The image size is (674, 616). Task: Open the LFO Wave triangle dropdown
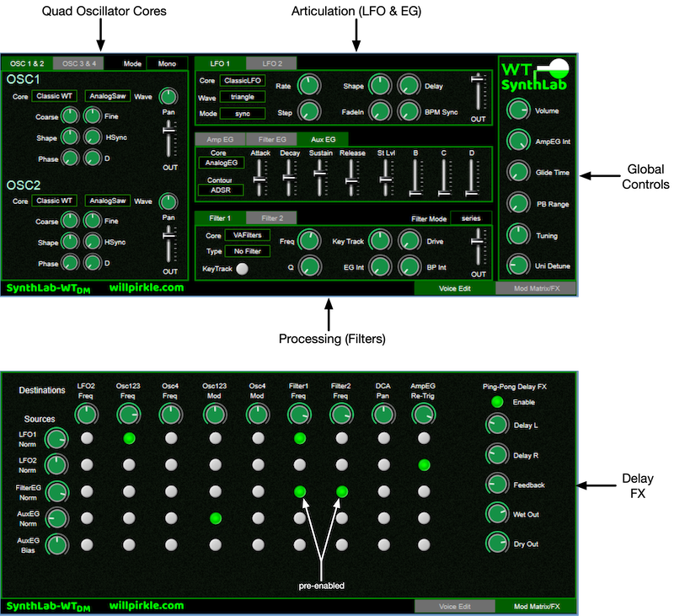click(x=243, y=97)
